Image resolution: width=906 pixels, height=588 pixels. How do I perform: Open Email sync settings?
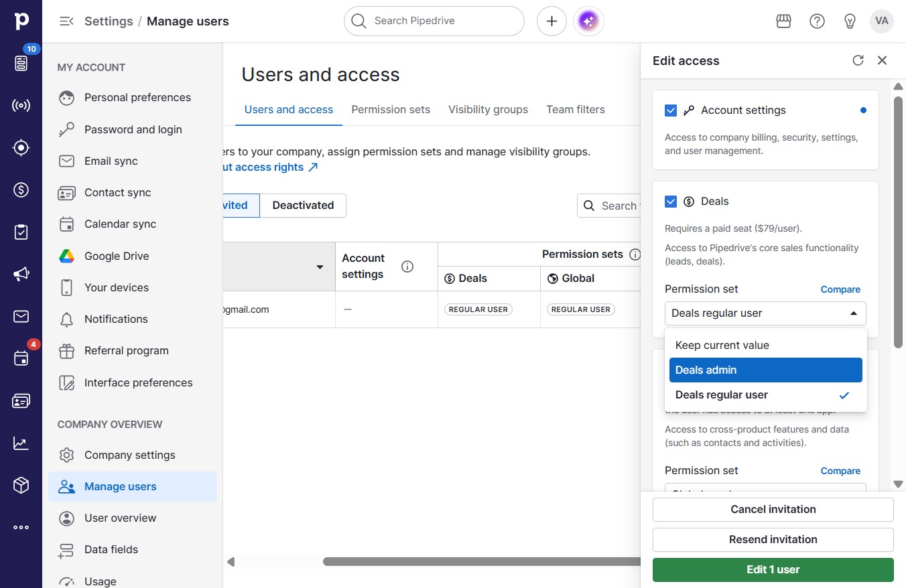pos(133,161)
